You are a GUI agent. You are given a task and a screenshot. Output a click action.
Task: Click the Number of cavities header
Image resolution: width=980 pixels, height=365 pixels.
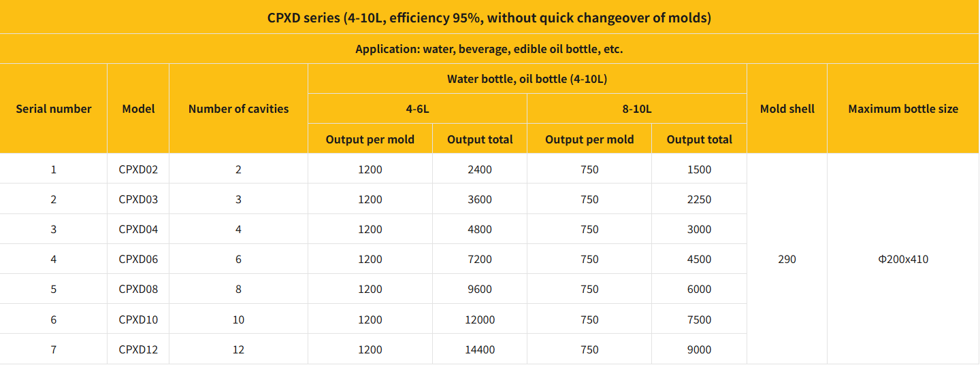[238, 109]
